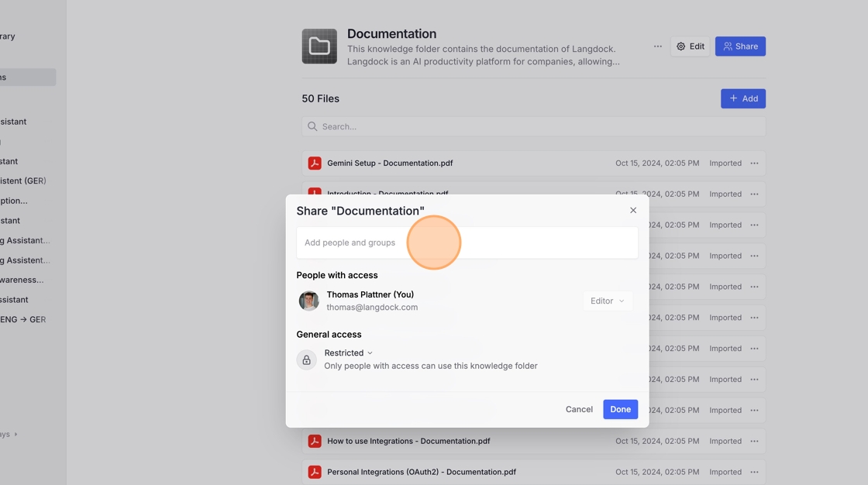Image resolution: width=868 pixels, height=485 pixels.
Task: Click the Documentation folder icon
Action: 319,46
